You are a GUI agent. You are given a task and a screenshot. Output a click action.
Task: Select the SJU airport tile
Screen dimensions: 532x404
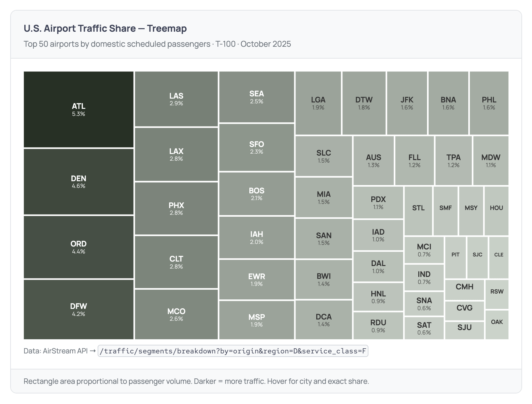point(464,330)
